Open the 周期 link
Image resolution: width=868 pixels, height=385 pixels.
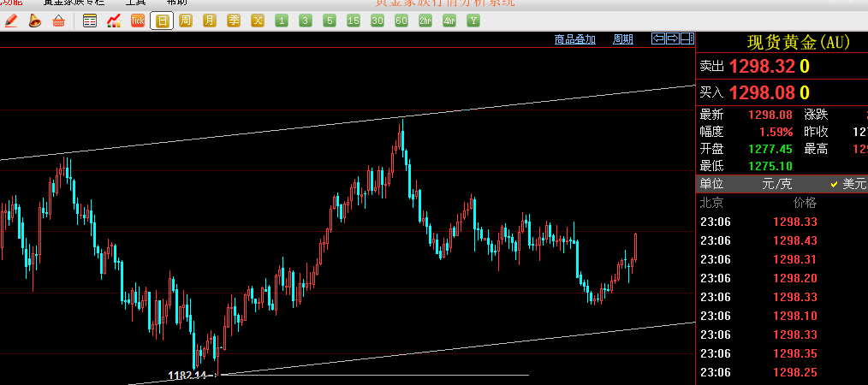pos(623,39)
